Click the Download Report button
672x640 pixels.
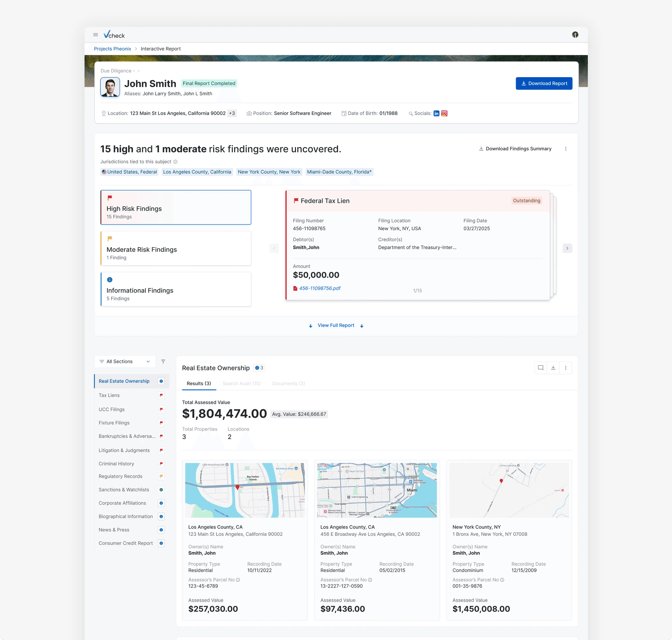tap(544, 83)
